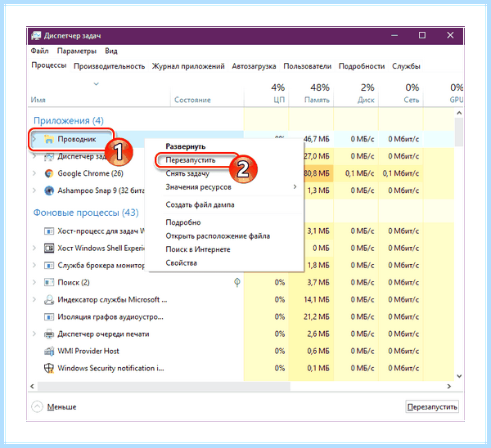Click the horizontal scrollbar thumb
Viewport: 491px width, 448px height.
[164, 387]
